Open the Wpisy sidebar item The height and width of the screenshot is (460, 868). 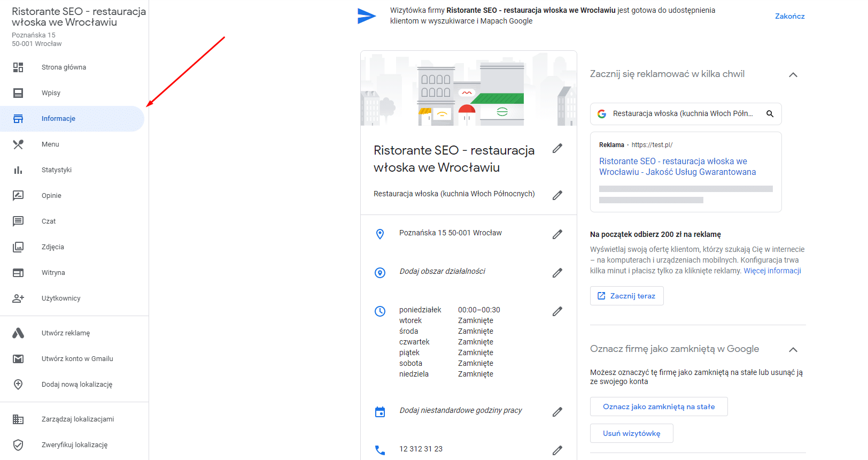72,93
